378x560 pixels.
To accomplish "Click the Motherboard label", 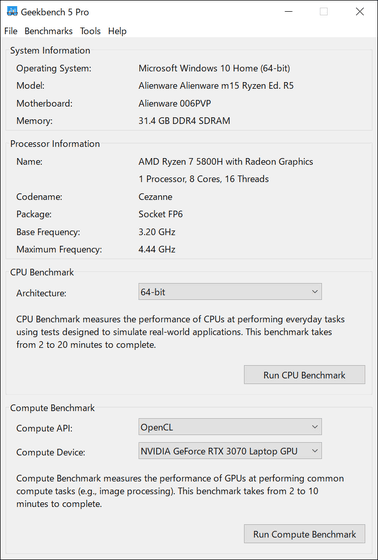I will pos(44,104).
